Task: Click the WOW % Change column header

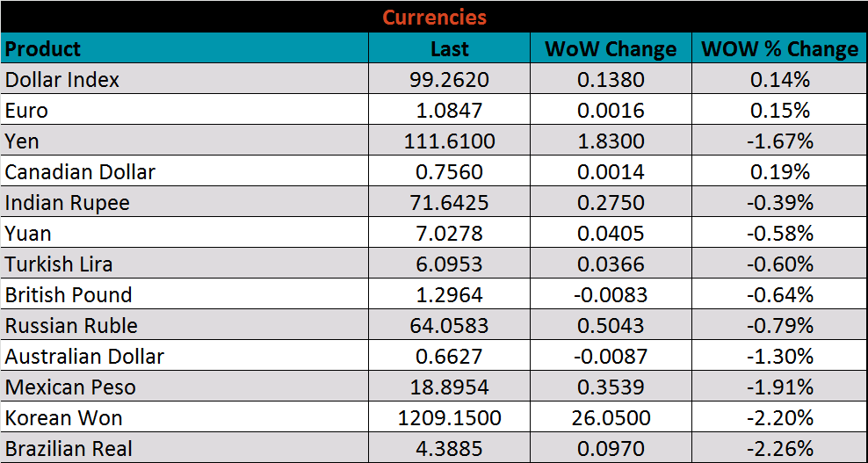Action: [x=779, y=49]
